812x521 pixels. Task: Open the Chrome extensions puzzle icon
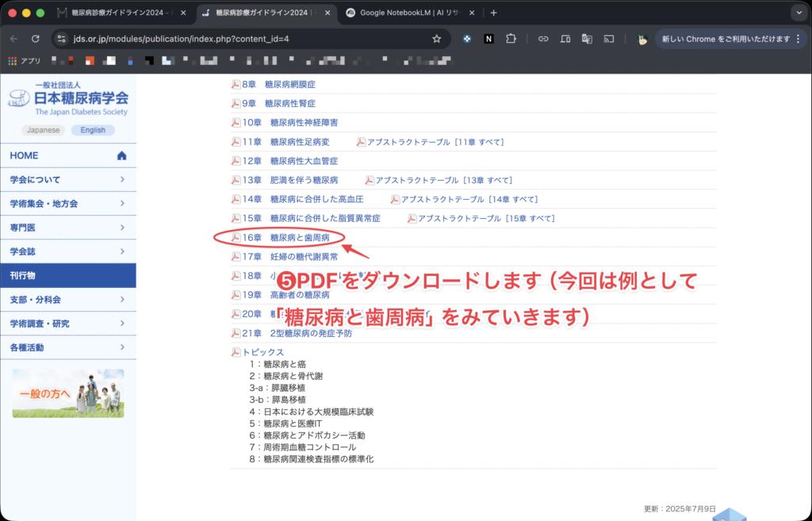click(x=511, y=39)
